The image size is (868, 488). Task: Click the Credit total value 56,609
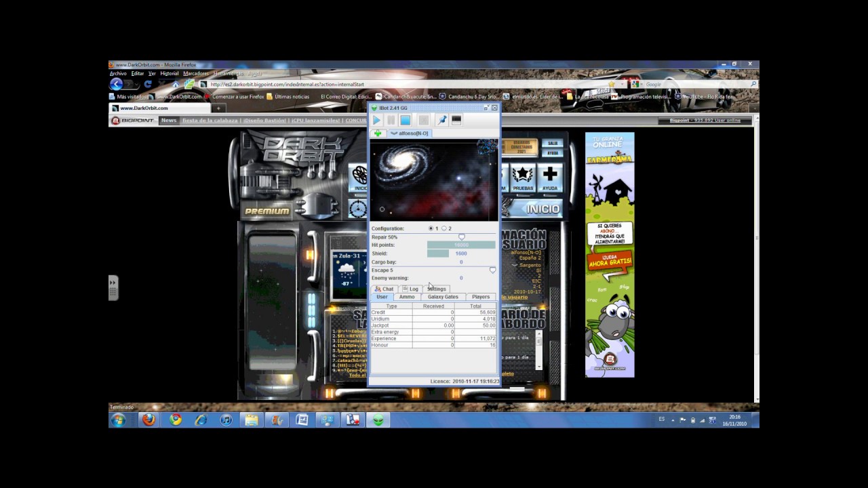tap(488, 312)
